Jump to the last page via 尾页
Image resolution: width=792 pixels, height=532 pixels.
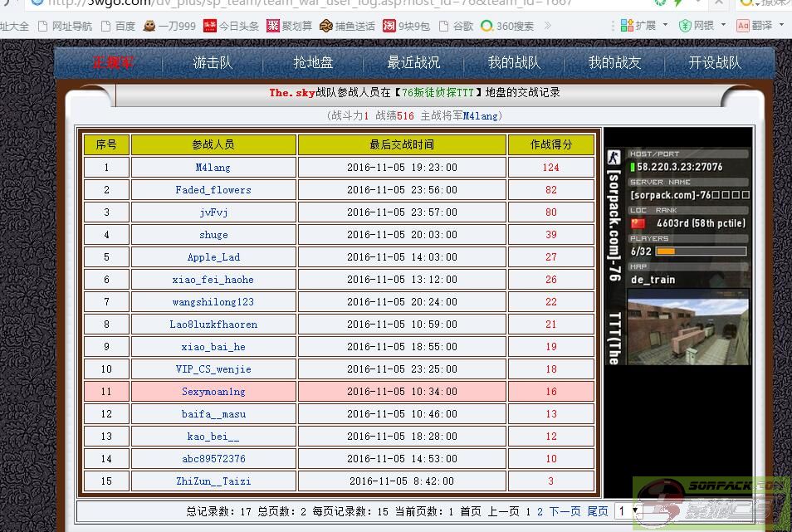coord(598,511)
